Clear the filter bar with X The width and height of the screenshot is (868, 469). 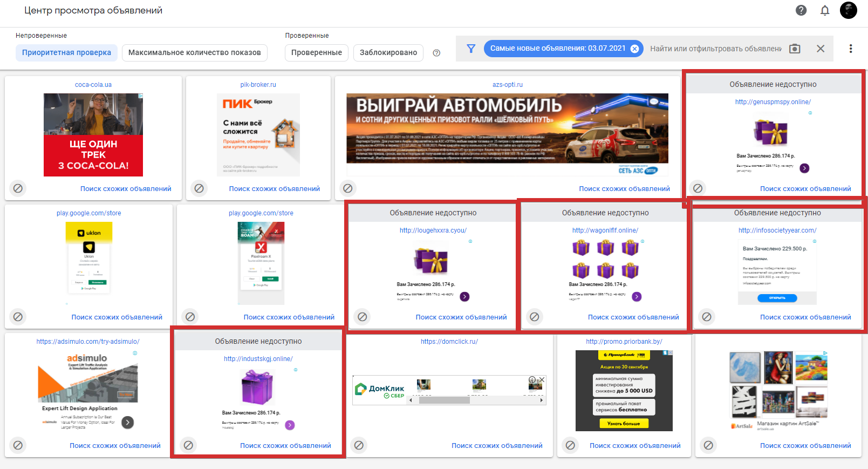(821, 49)
